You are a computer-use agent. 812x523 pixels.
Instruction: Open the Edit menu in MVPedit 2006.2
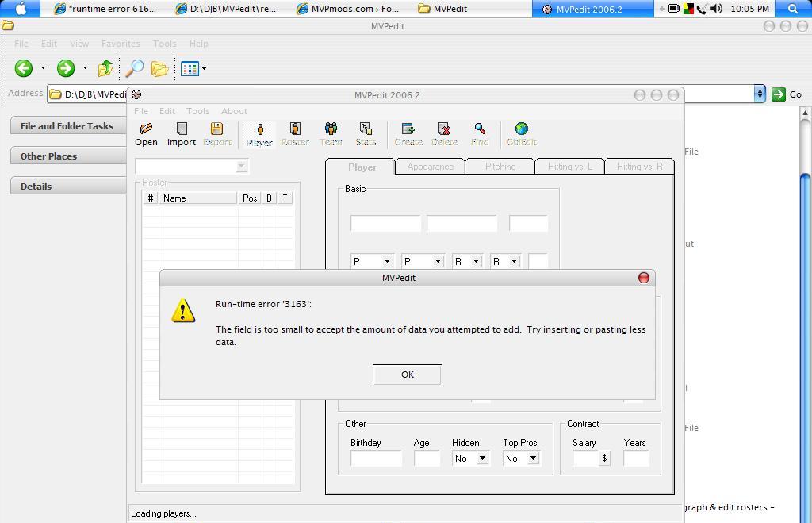click(x=167, y=111)
